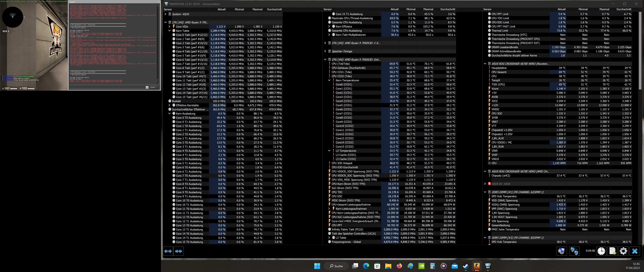Collapse the Kern-Temperaturen node
644x272 pixels.
point(329,80)
